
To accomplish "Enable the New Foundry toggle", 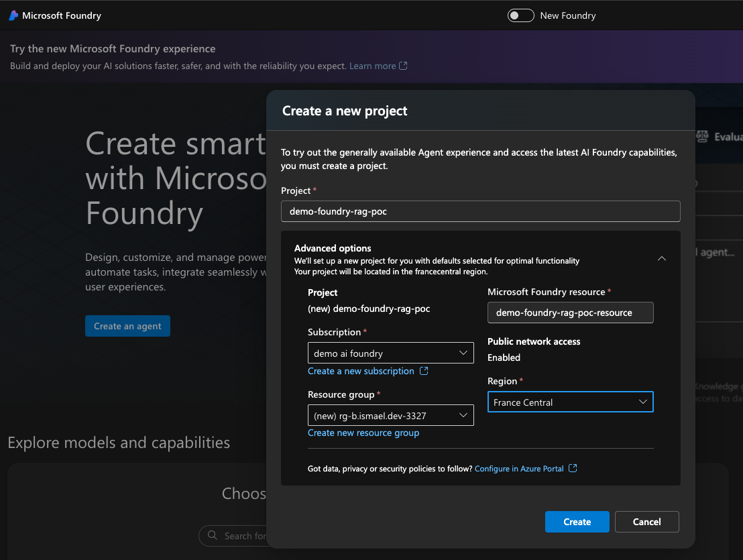I will [x=520, y=15].
